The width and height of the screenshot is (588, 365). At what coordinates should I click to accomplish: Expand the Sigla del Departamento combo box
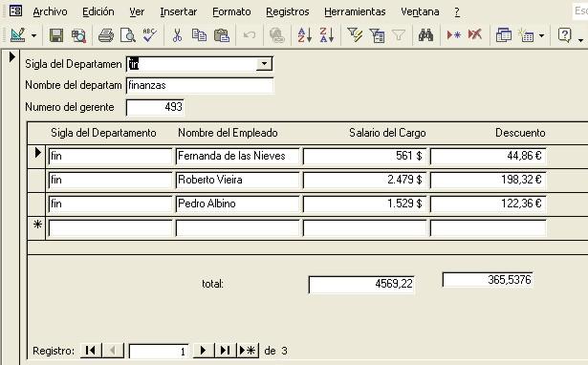pyautogui.click(x=265, y=64)
